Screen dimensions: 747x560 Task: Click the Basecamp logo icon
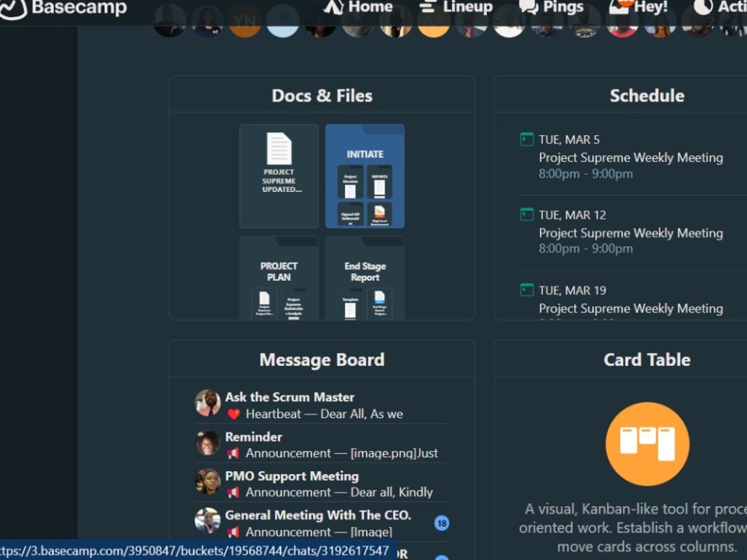pyautogui.click(x=13, y=8)
